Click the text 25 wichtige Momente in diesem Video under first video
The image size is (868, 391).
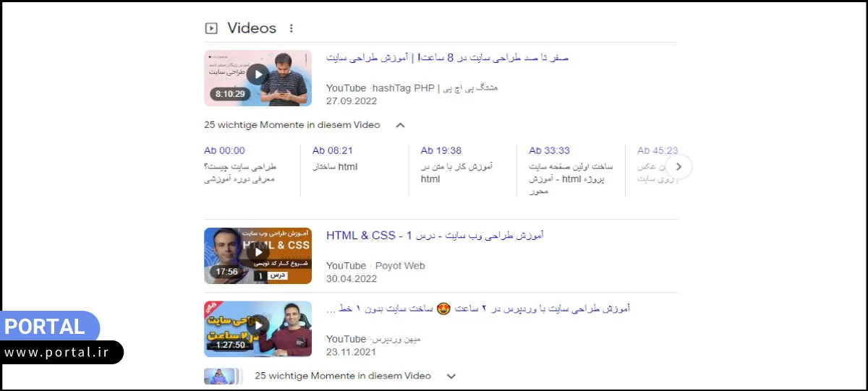pos(292,125)
